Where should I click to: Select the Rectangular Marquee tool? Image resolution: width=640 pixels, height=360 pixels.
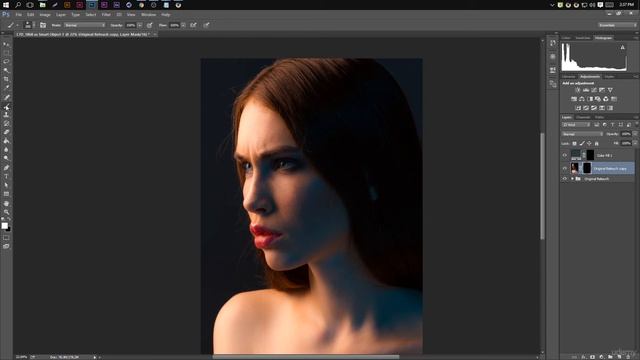coord(6,53)
